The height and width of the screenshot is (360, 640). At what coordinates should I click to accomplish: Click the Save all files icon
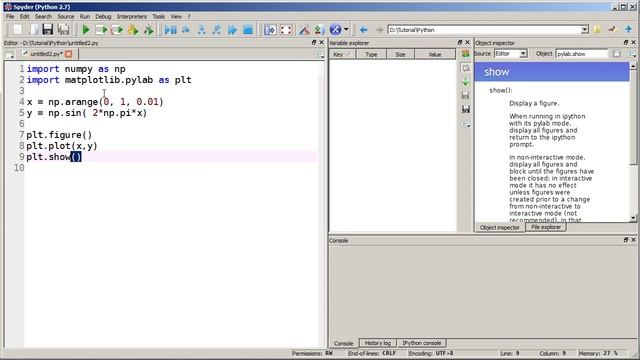[64, 29]
